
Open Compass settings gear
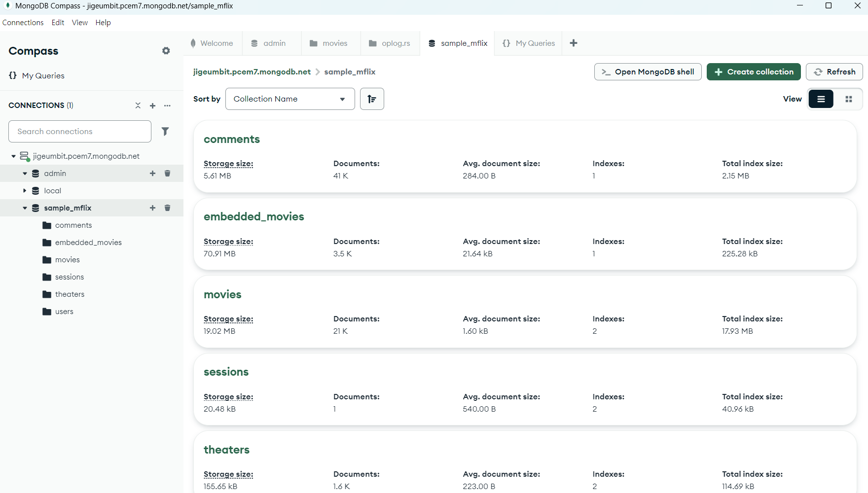(x=166, y=51)
